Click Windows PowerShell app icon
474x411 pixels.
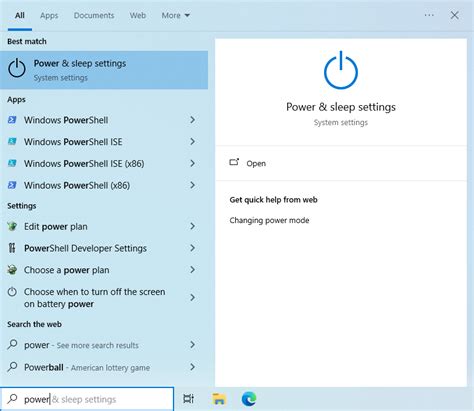click(x=12, y=120)
